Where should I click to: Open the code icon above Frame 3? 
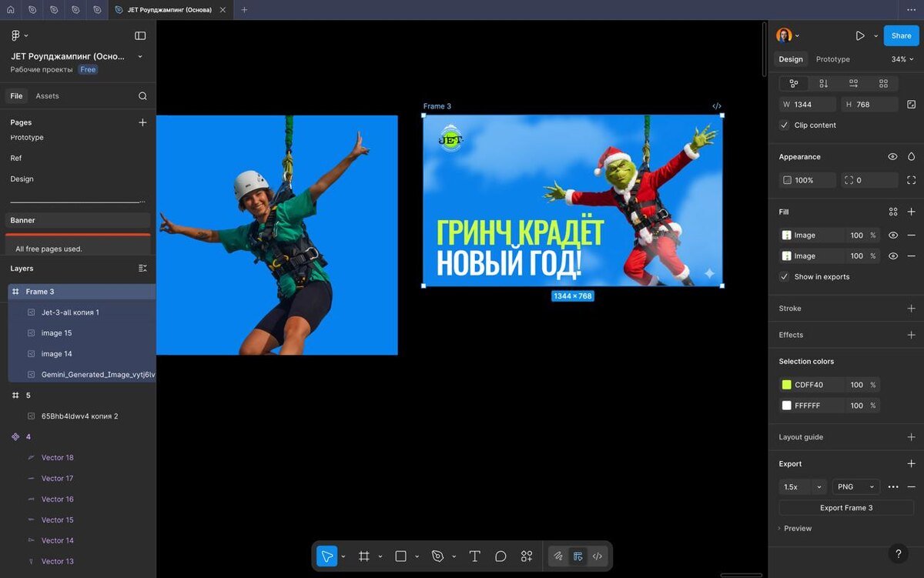(717, 106)
